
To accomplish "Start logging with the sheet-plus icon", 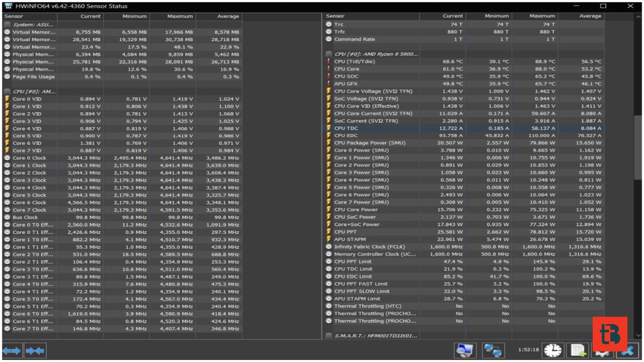I will click(578, 350).
